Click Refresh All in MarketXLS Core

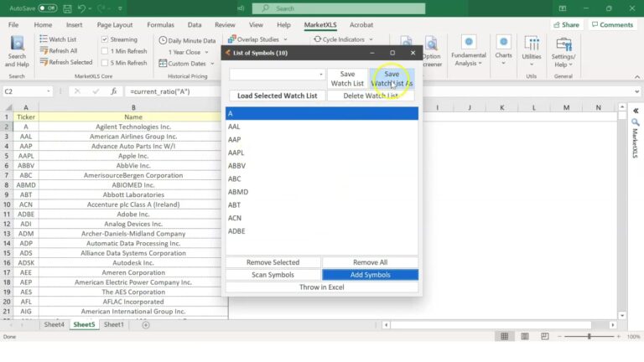59,51
